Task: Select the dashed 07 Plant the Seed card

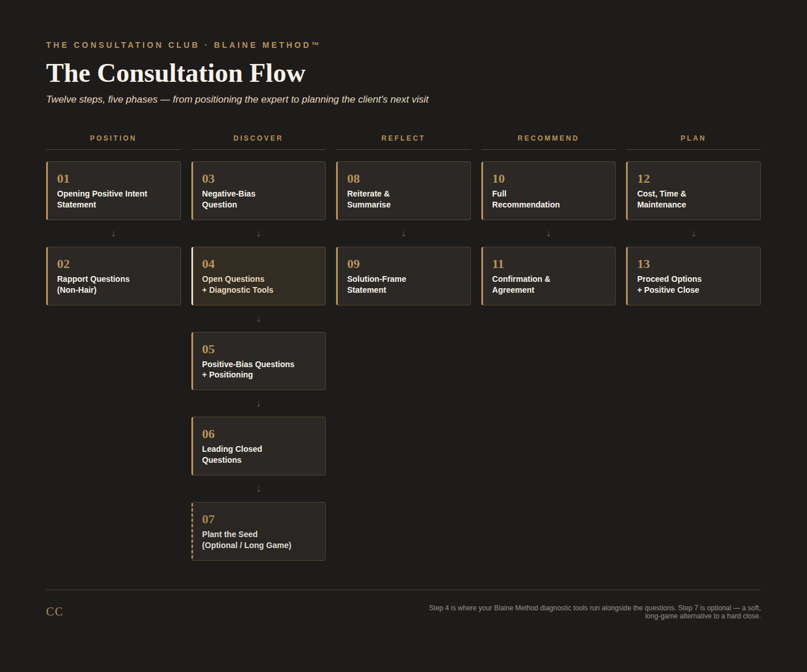Action: tap(258, 531)
